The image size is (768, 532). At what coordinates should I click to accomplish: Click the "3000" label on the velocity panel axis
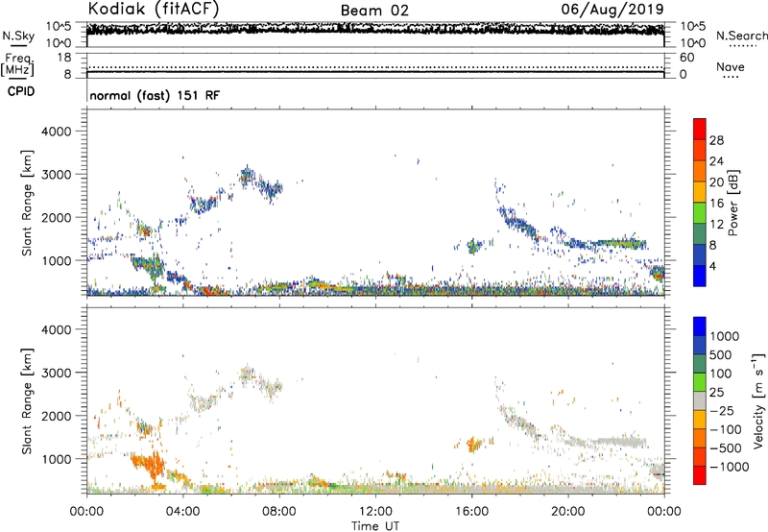(x=56, y=373)
